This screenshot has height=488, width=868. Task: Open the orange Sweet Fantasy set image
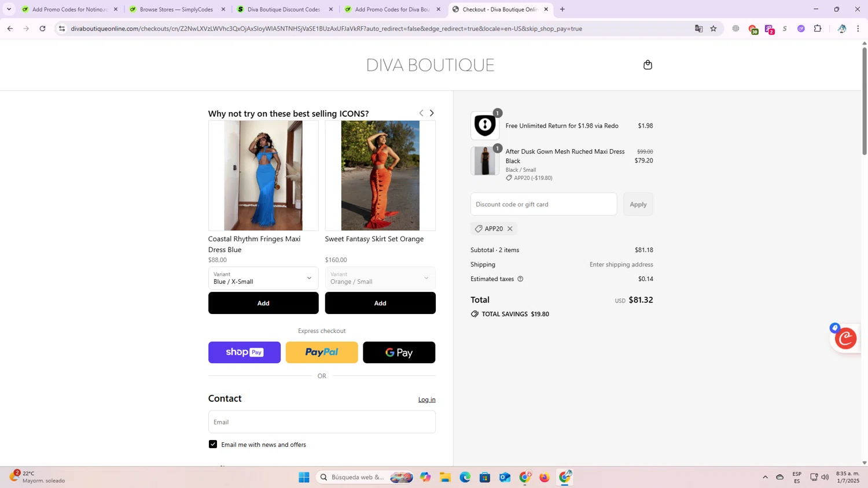(x=380, y=175)
